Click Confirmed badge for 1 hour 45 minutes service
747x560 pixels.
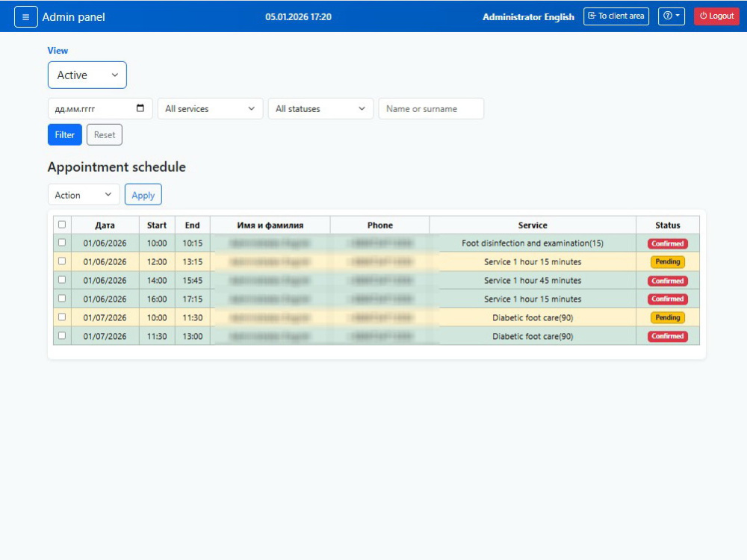click(x=667, y=281)
